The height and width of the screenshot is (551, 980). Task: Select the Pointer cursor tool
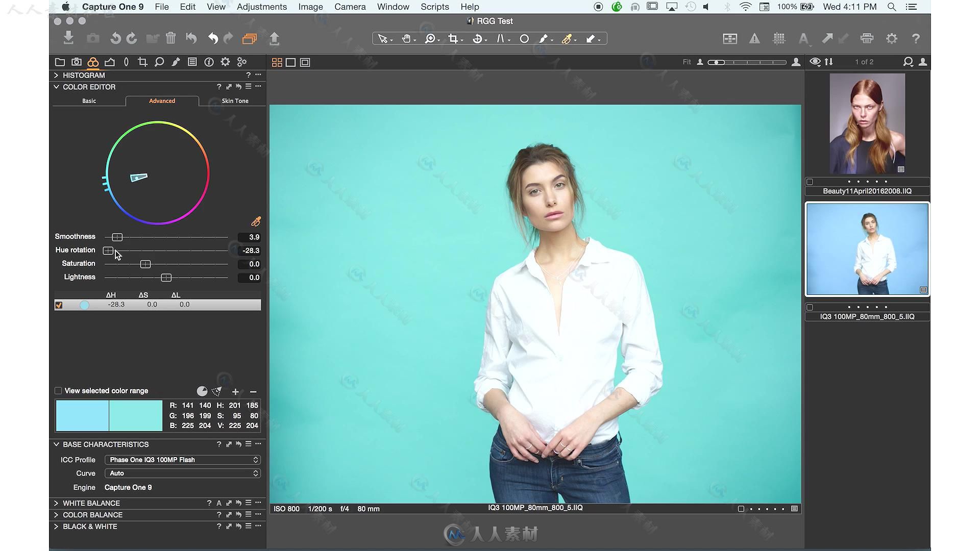[383, 39]
